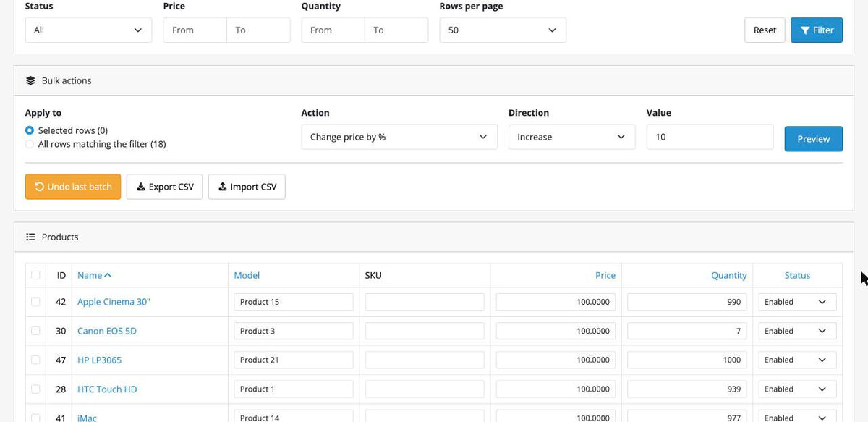Click the Quantity From filter field
This screenshot has width=868, height=422.
click(333, 30)
